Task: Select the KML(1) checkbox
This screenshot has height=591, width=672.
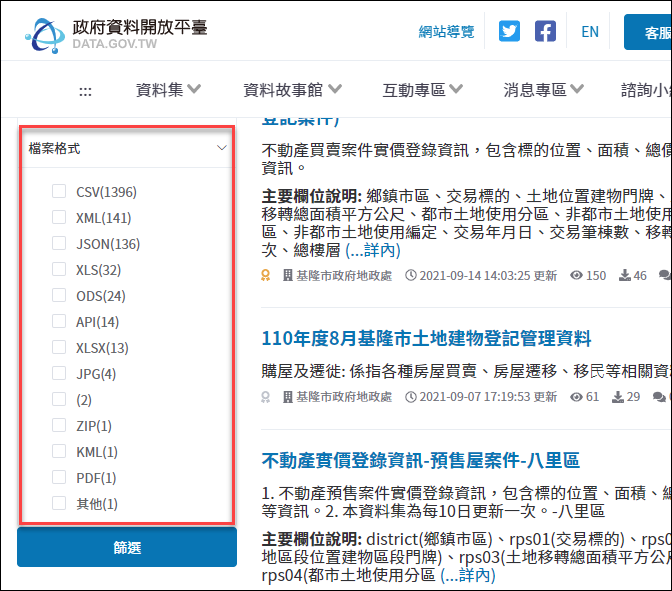Action: (59, 451)
